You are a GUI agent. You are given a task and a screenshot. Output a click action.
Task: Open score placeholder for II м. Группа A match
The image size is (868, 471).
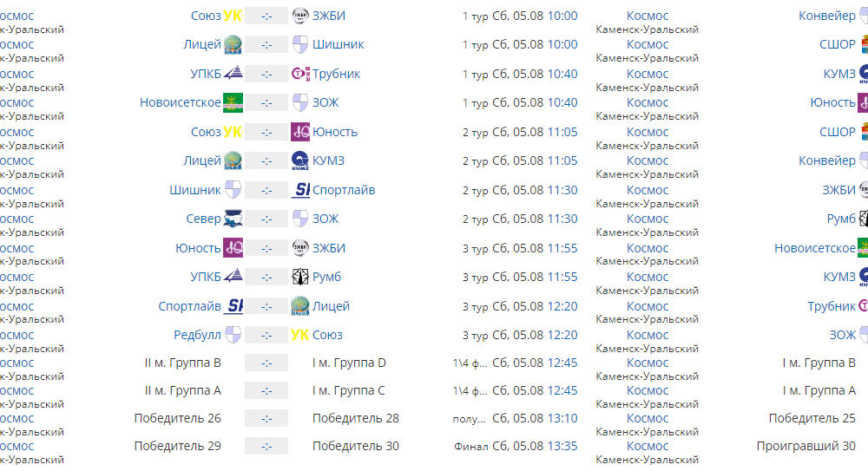(266, 390)
